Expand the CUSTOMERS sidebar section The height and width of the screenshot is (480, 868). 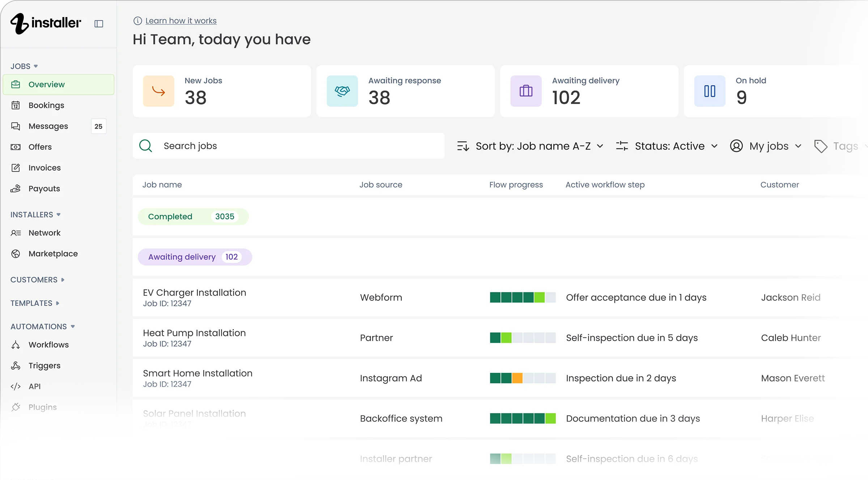37,280
